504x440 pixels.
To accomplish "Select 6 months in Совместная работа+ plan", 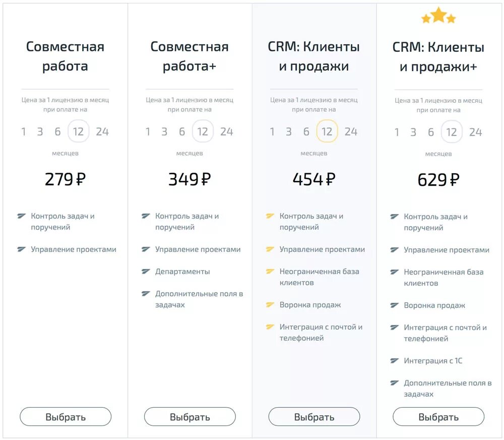I will pos(182,132).
